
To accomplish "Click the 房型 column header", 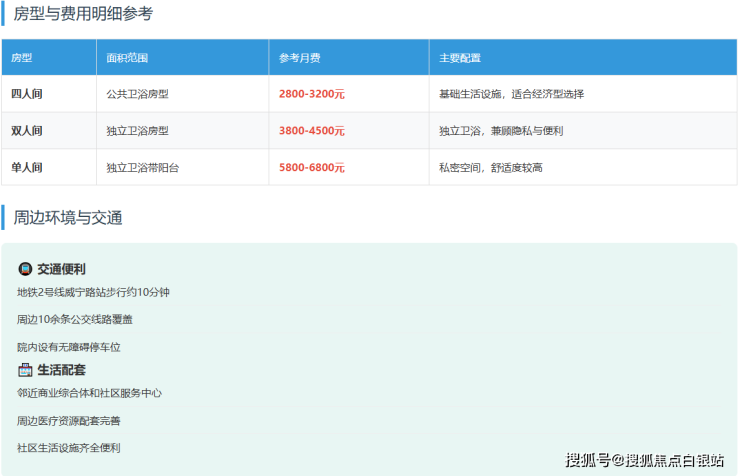I will [22, 58].
